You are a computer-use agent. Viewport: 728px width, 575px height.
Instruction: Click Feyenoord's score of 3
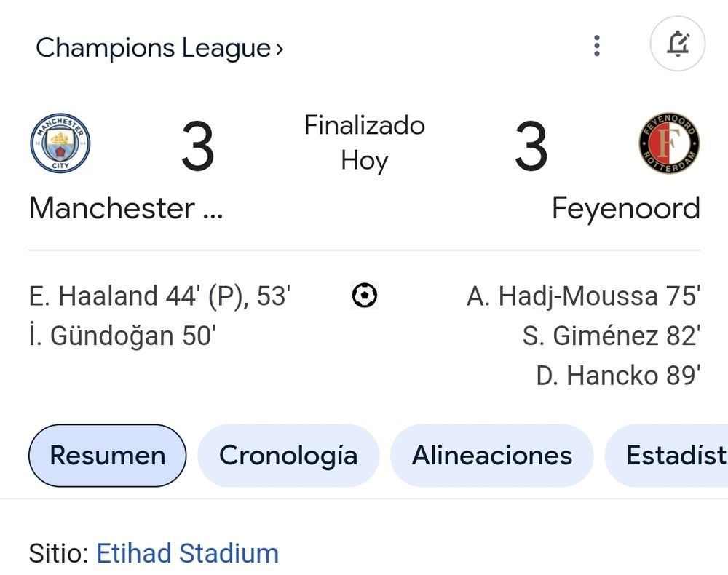click(x=531, y=148)
